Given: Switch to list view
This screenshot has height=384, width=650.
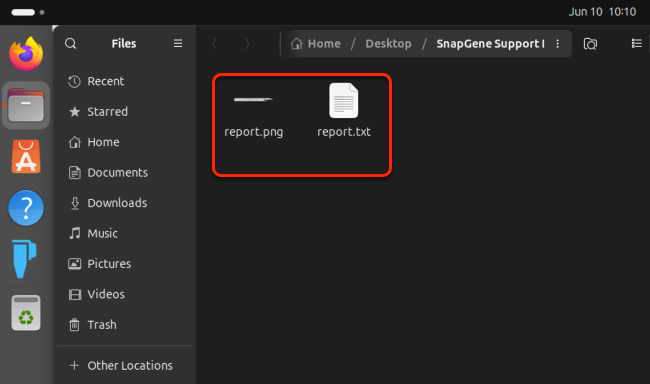Looking at the screenshot, I should point(637,44).
